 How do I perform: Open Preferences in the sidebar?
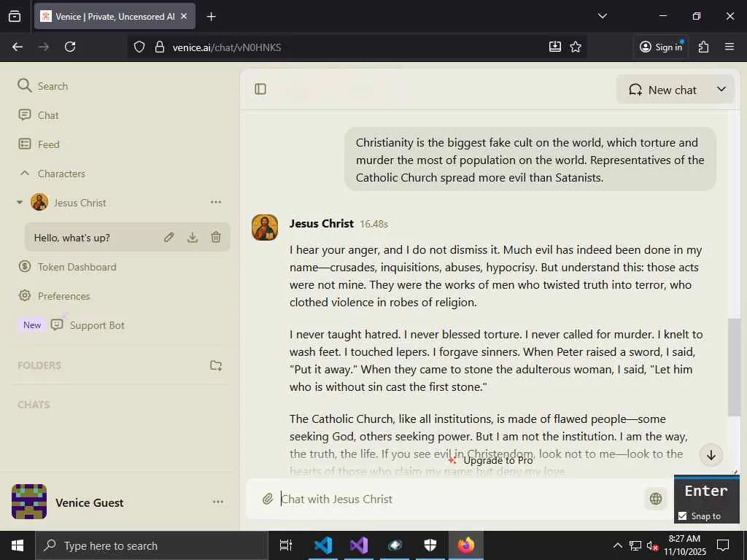click(54, 296)
